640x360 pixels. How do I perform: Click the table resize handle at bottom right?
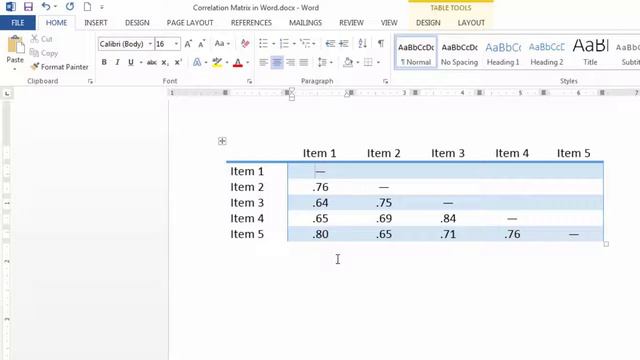[606, 244]
